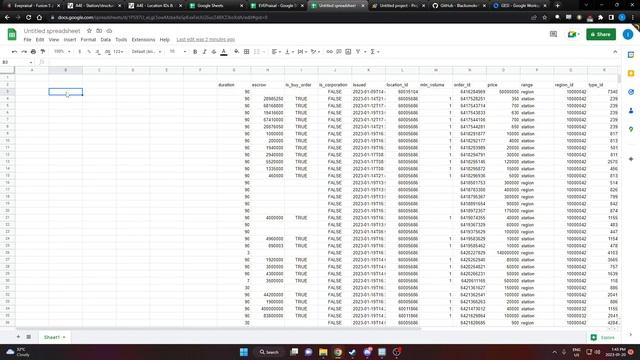Add a new sheet with the plus button
640x360 pixels.
click(x=18, y=337)
